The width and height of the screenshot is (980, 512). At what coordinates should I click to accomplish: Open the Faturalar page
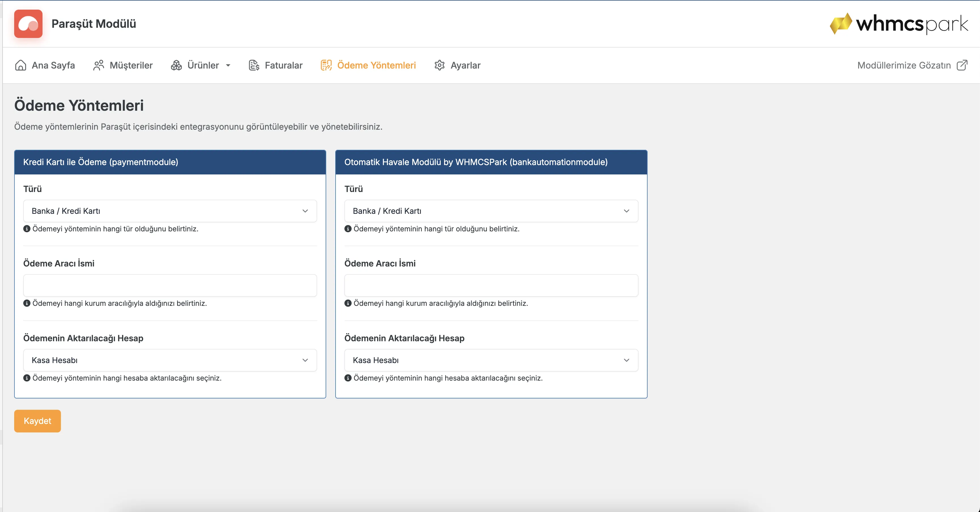(275, 65)
